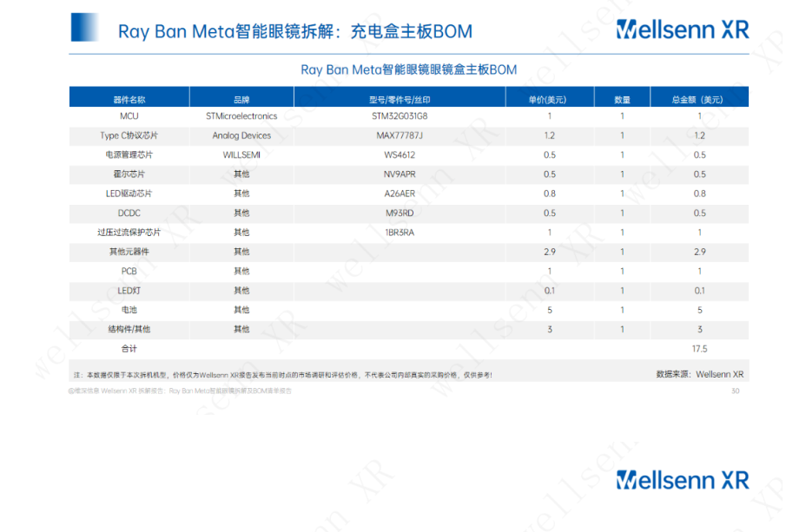
Task: Select the 其他 brand cell in 电池 row
Action: click(241, 310)
